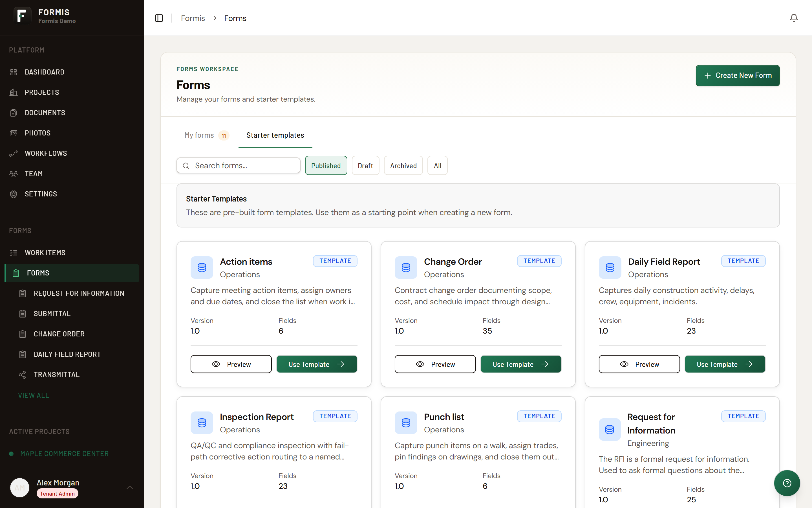Image resolution: width=812 pixels, height=508 pixels.
Task: Select the Published filter
Action: click(326, 166)
